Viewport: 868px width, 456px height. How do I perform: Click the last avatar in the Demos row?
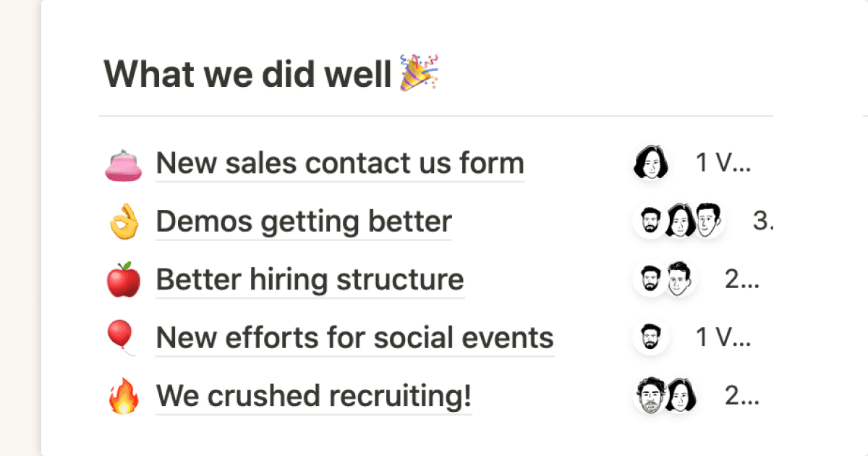[x=708, y=221]
